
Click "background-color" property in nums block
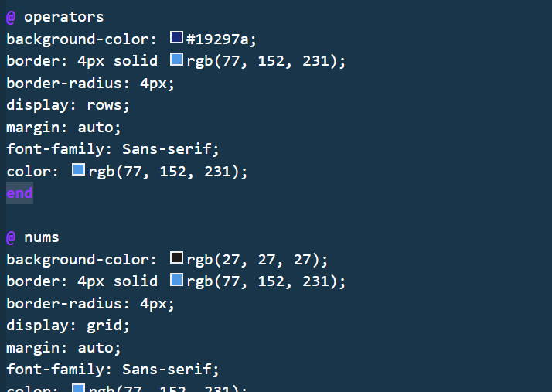78,259
